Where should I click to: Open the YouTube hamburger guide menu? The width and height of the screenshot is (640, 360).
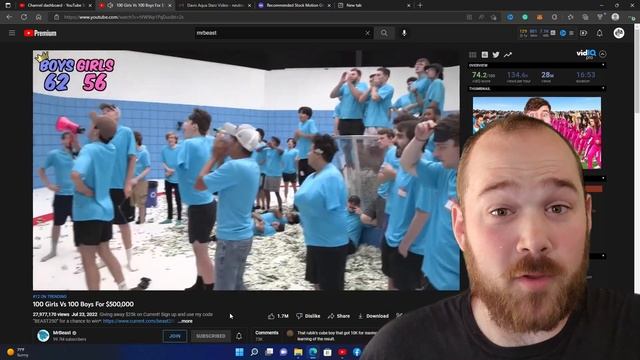pos(12,33)
